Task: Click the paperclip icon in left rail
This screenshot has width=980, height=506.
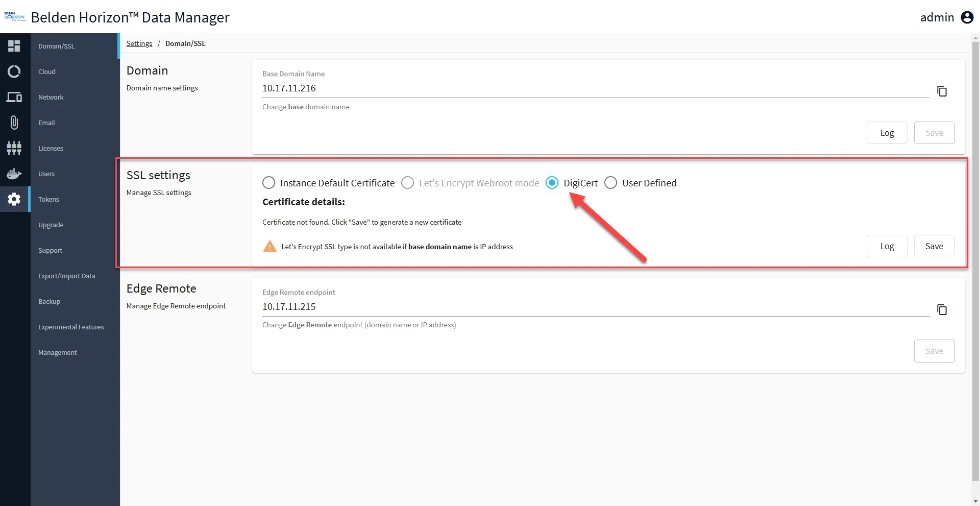Action: (14, 123)
